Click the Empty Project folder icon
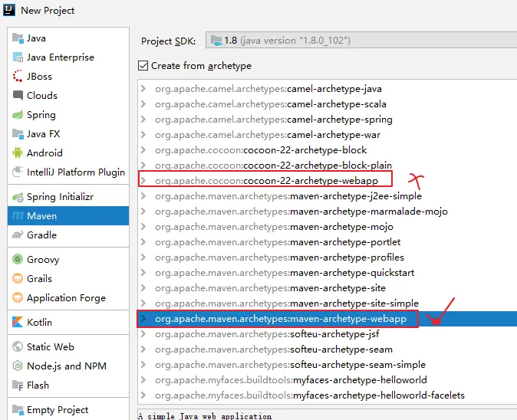The height and width of the screenshot is (420, 517). click(18, 410)
